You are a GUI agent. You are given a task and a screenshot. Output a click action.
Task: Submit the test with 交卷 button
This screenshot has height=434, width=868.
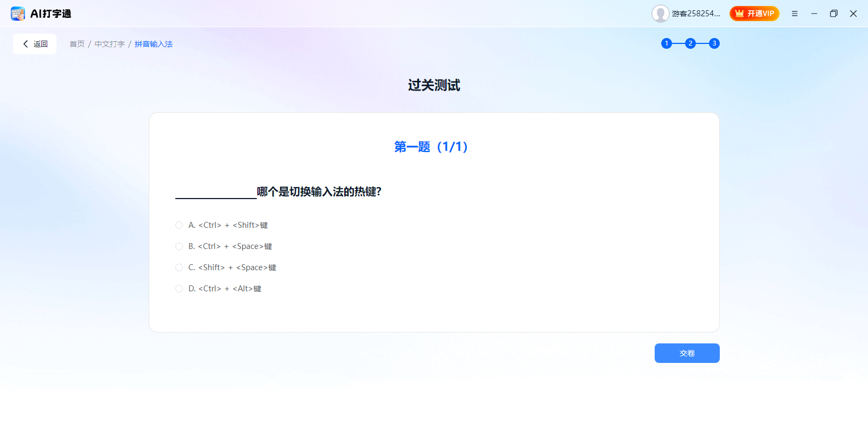pos(687,353)
